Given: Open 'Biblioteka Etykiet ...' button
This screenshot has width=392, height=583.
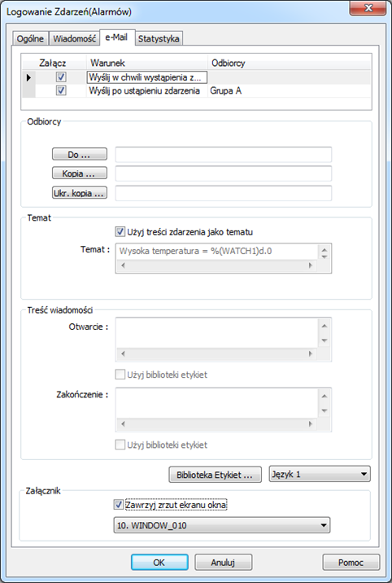Looking at the screenshot, I should coord(215,475).
